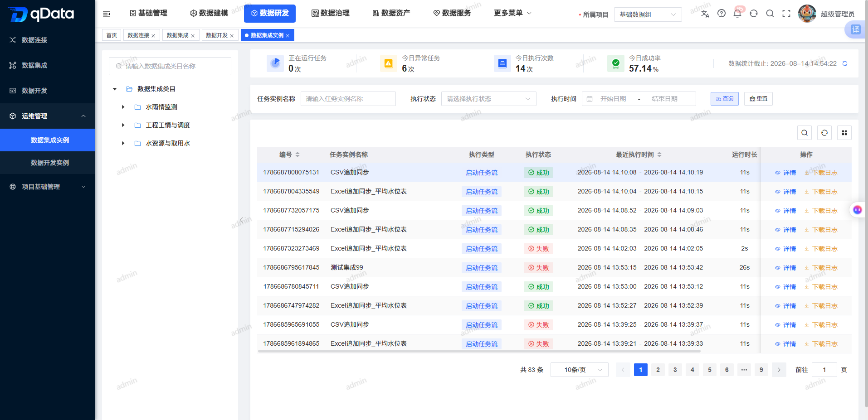Screen dimensions: 868x420
Task: Switch to 数据建模 top menu
Action: (x=209, y=13)
